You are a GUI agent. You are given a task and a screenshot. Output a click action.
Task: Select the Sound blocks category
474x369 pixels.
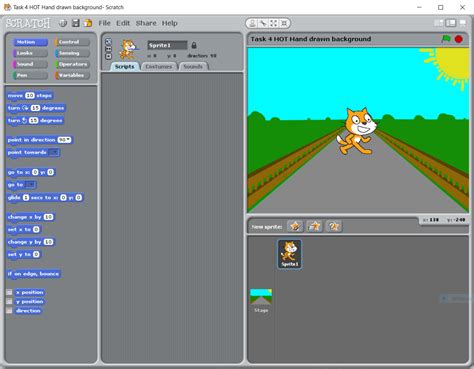[30, 64]
